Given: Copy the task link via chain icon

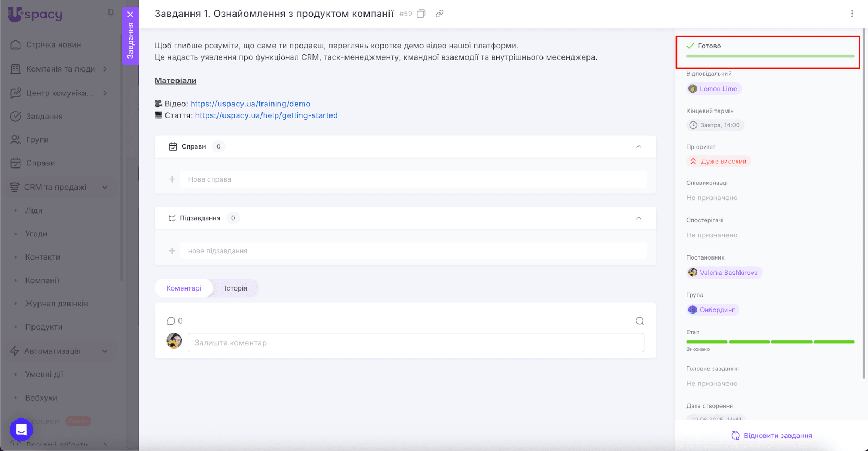Looking at the screenshot, I should click(439, 14).
